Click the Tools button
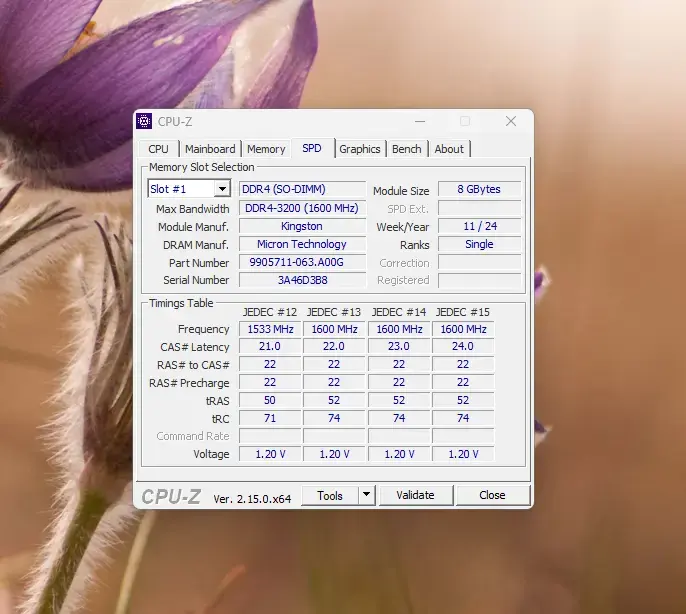Viewport: 686px width, 614px height. (x=330, y=495)
